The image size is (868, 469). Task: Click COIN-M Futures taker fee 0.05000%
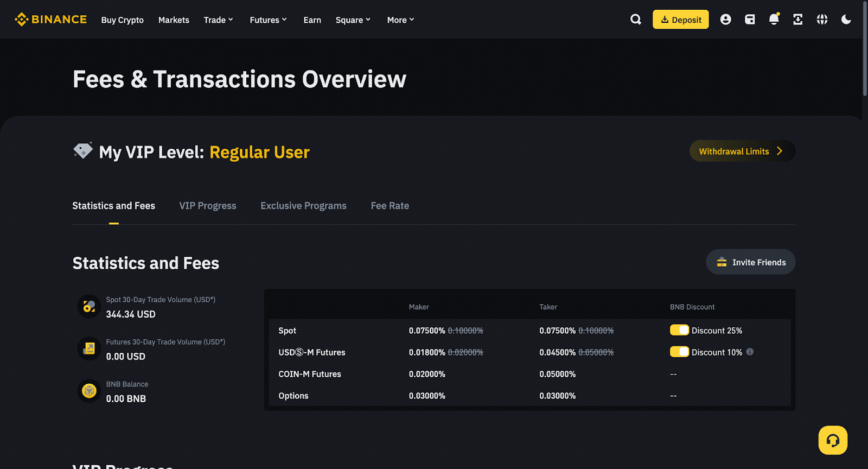tap(558, 374)
